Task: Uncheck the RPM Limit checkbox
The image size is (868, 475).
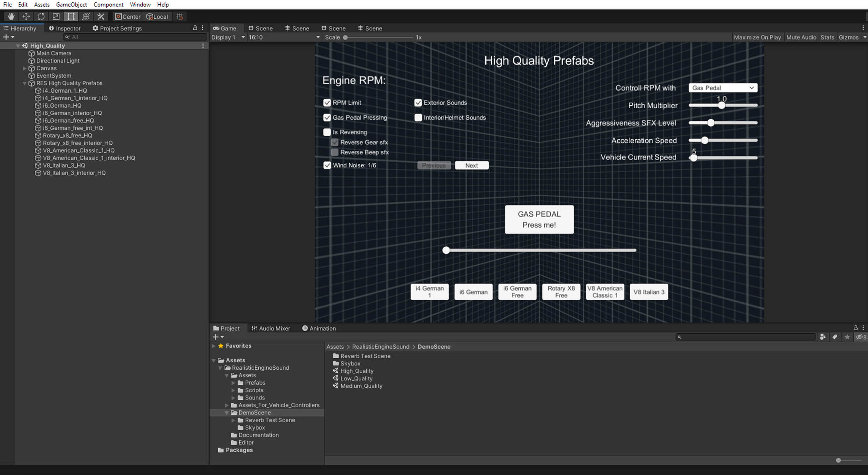Action: pos(327,103)
